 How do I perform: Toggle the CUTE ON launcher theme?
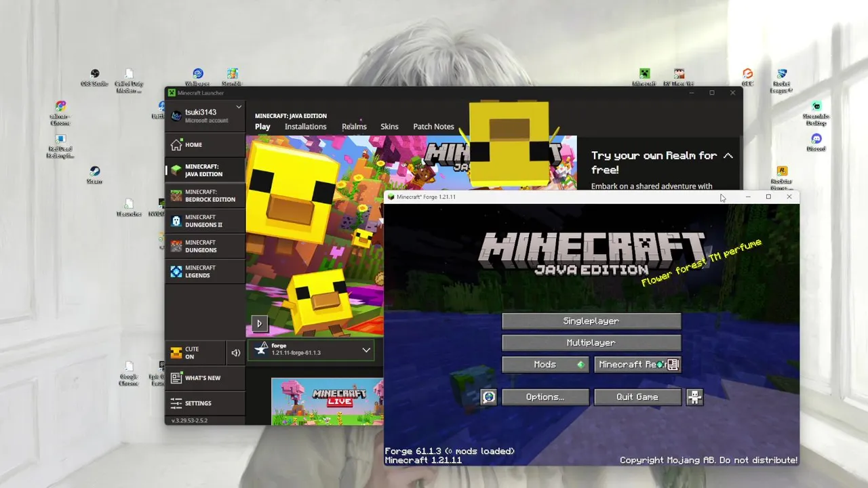point(195,352)
